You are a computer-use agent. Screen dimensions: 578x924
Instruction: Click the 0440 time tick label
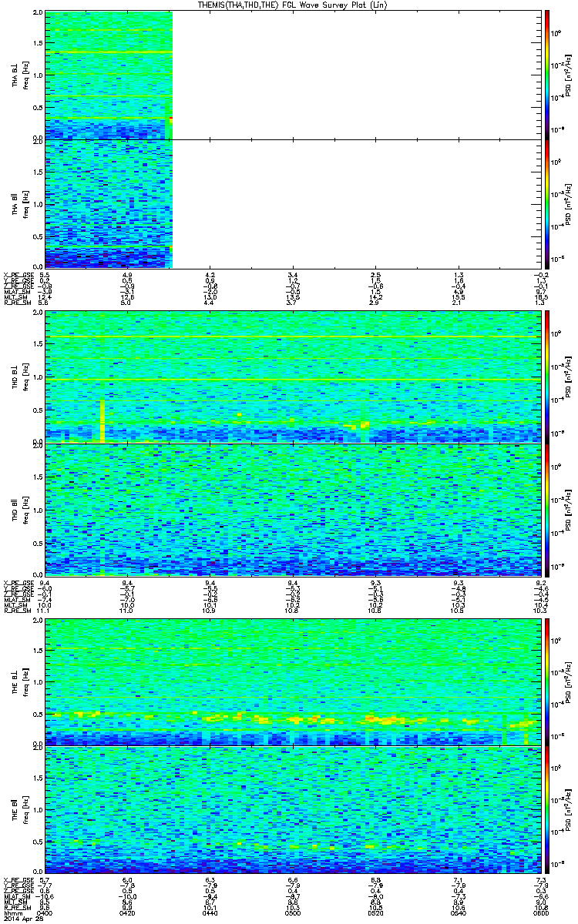point(210,914)
